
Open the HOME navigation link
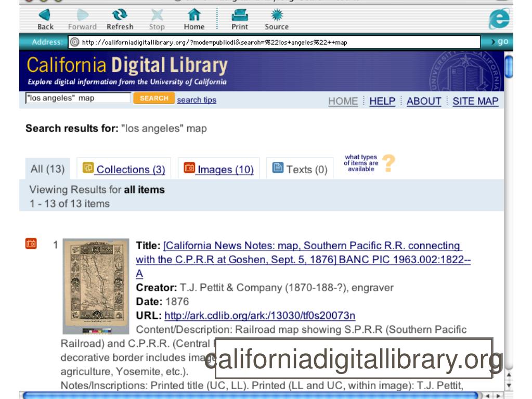pyautogui.click(x=343, y=101)
